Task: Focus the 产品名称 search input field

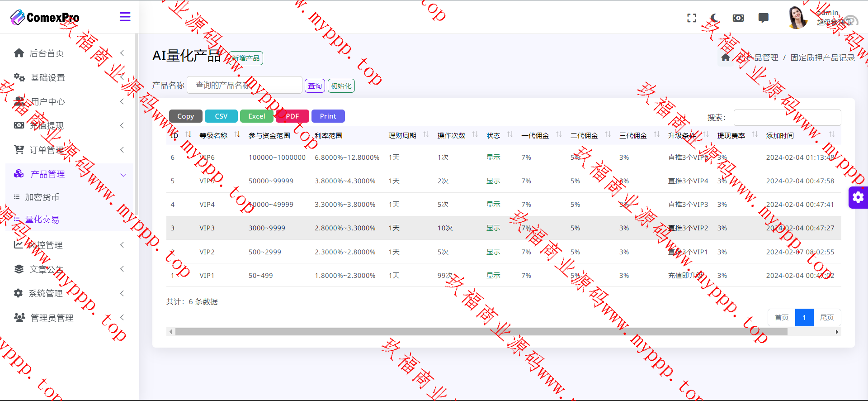Action: coord(244,85)
